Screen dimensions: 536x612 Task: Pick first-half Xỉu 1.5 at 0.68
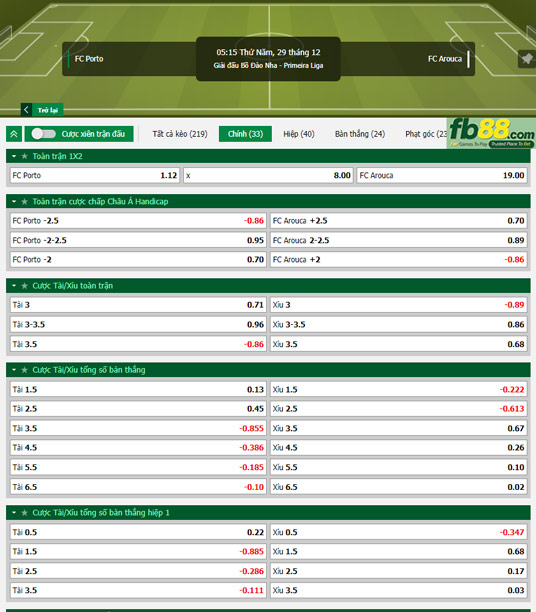[x=399, y=552]
